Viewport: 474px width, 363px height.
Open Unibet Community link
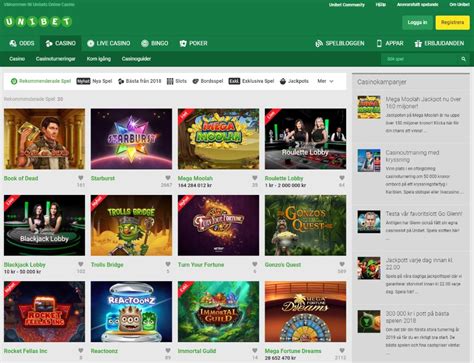click(347, 5)
